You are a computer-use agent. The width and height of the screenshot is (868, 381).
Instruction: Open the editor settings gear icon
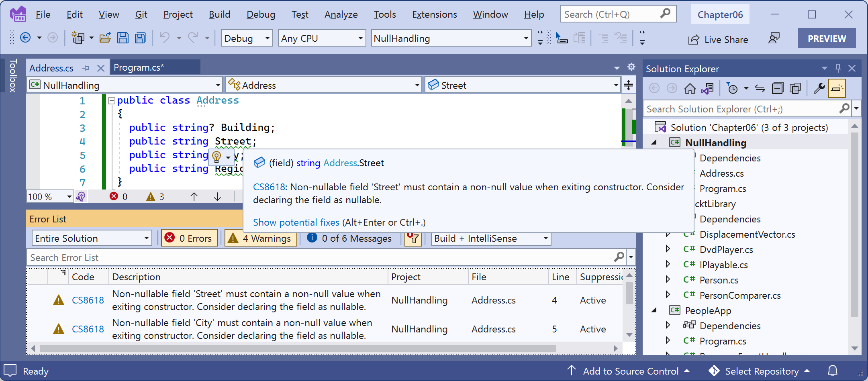631,67
